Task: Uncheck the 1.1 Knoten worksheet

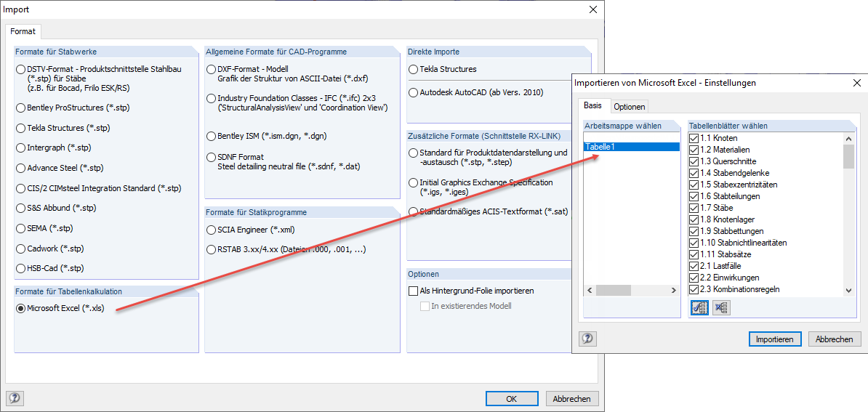Action: pyautogui.click(x=694, y=138)
